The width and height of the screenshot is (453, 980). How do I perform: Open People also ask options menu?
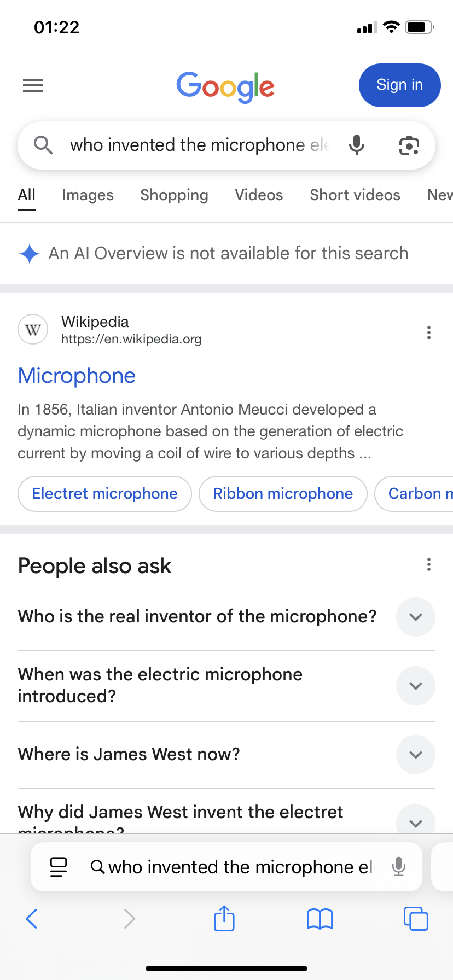[x=429, y=564]
